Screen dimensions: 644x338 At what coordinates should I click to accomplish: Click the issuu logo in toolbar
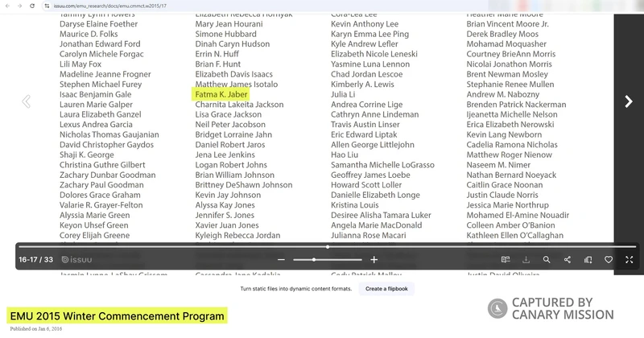point(76,260)
